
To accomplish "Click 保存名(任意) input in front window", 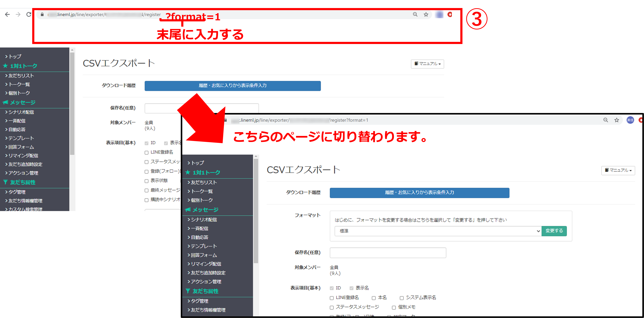I will click(388, 253).
